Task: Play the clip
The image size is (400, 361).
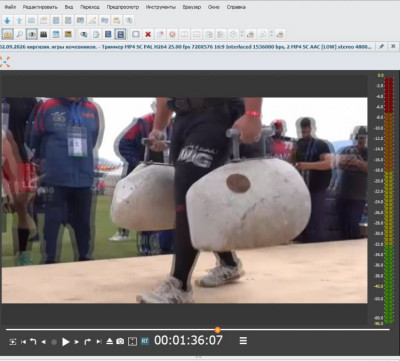Action: 66,342
